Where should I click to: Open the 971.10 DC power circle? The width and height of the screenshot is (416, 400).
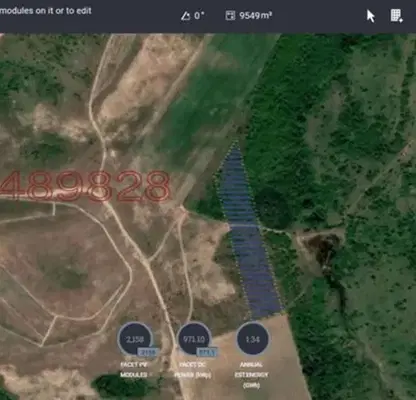(194, 339)
